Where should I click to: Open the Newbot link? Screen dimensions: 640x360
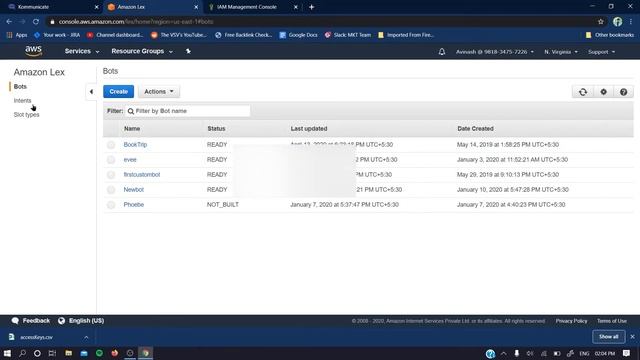click(x=133, y=189)
